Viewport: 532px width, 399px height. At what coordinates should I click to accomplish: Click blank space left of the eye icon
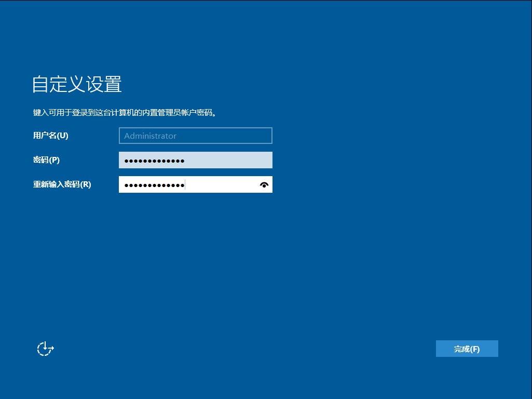[x=223, y=184]
